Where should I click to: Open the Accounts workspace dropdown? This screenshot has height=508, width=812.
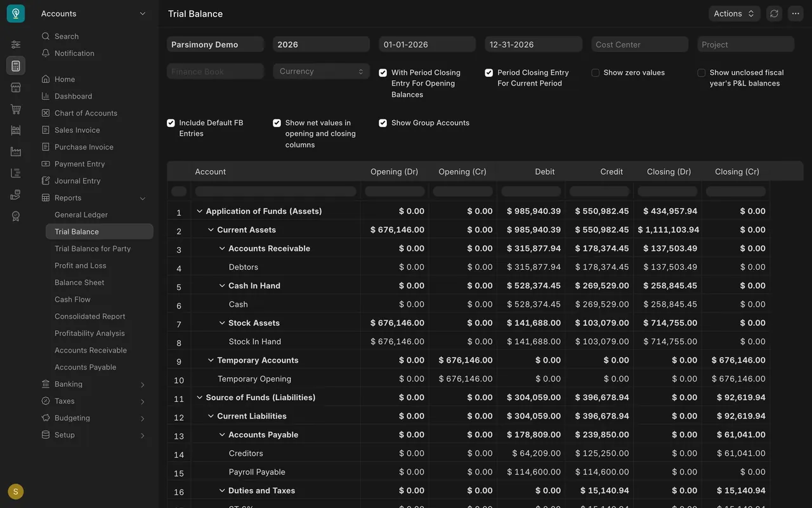coord(94,13)
